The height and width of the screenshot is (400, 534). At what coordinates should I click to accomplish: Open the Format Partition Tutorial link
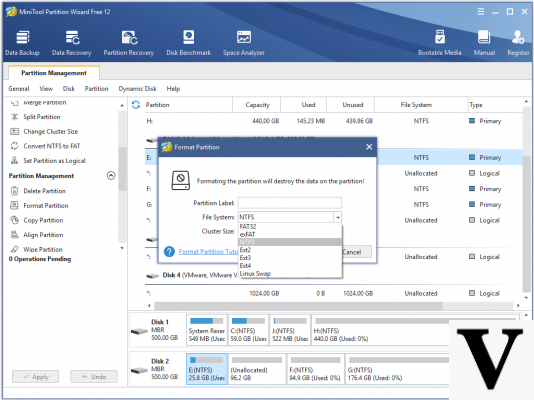click(208, 252)
